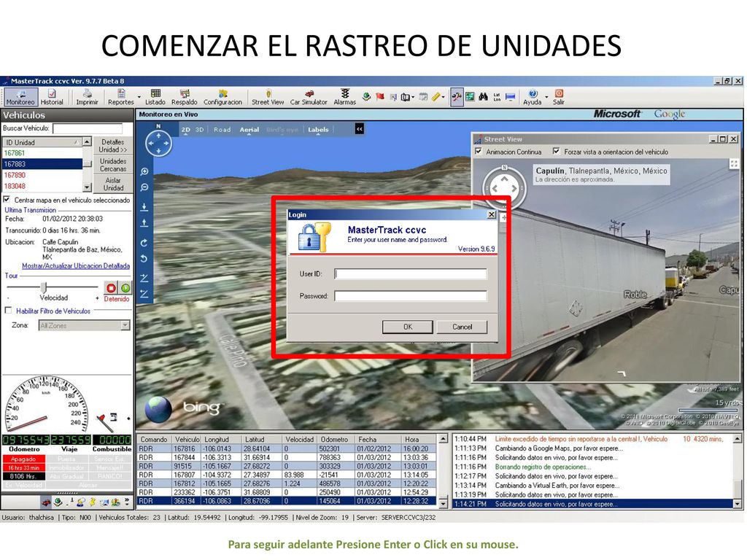Viewport: 747px width, 560px height.
Task: Open Configuracion from the toolbar
Action: click(x=222, y=97)
